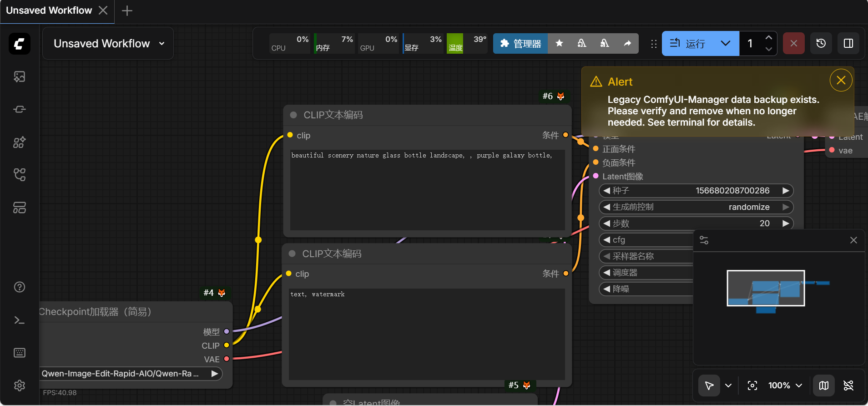Open the ComfyUI logo menu
Image resolution: width=868 pixels, height=406 pixels.
click(x=20, y=44)
